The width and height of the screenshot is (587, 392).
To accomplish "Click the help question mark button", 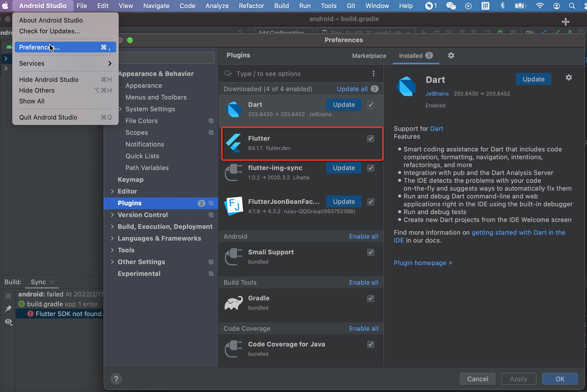I will [116, 379].
